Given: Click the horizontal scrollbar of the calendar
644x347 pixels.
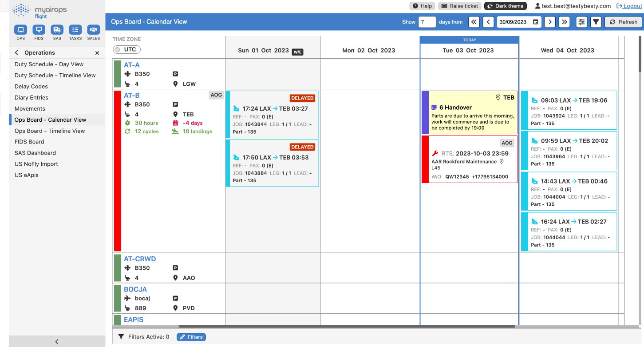Looking at the screenshot, I should point(347,327).
